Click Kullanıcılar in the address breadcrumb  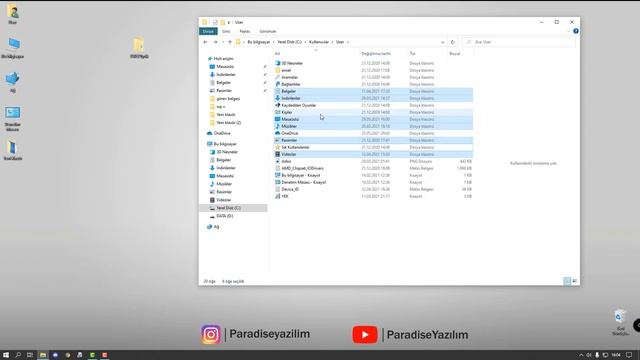coord(319,42)
